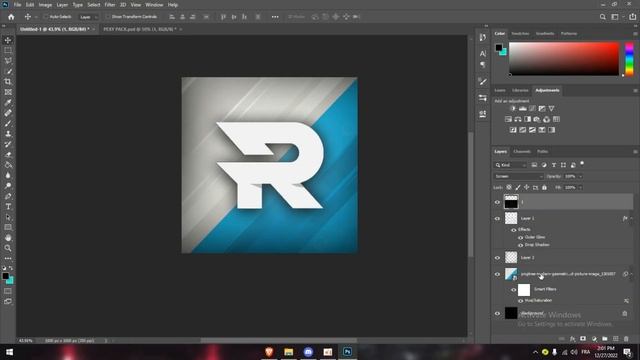Screen dimensions: 640x360
Task: Select the Move tool in the toolbox
Action: 8,40
